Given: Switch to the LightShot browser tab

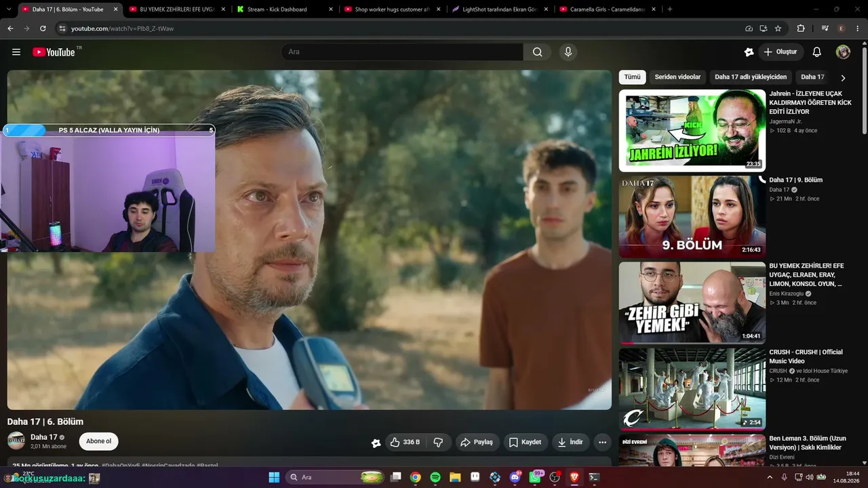Looking at the screenshot, I should 500,9.
